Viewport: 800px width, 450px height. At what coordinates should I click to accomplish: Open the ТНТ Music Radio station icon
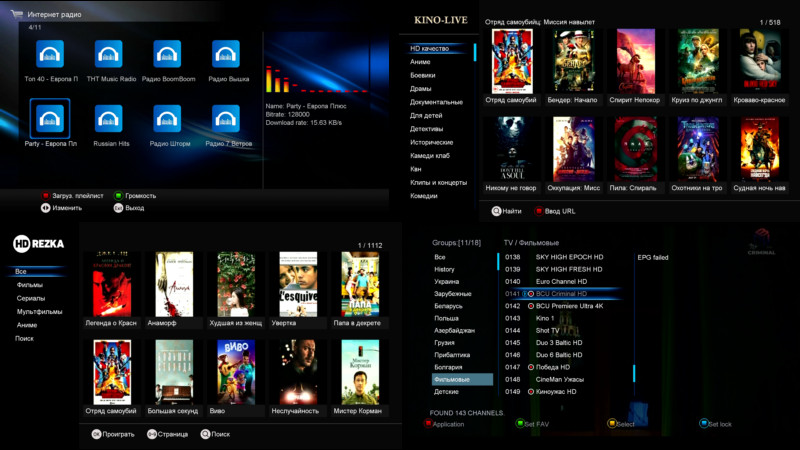(109, 54)
